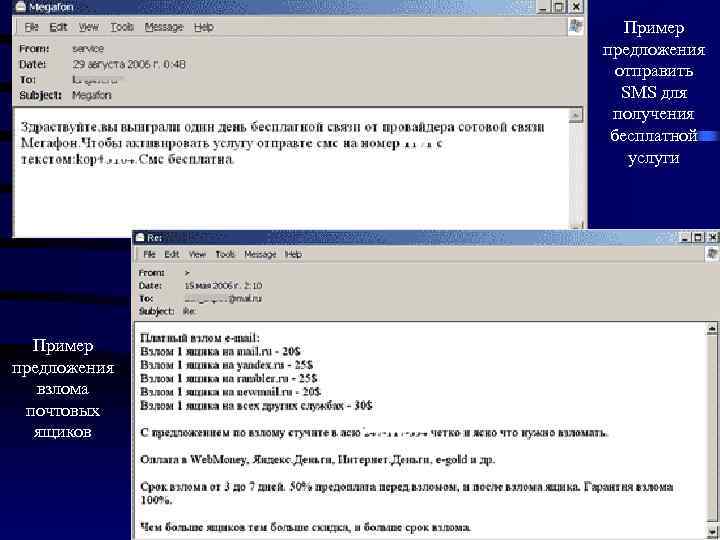This screenshot has height=540, width=720.
Task: Open Help menu in Megafon window
Action: click(203, 27)
